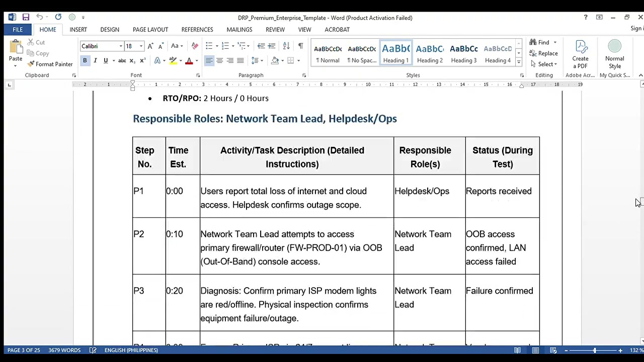Open the Paste options dropdown arrow
The width and height of the screenshot is (644, 362).
click(16, 66)
